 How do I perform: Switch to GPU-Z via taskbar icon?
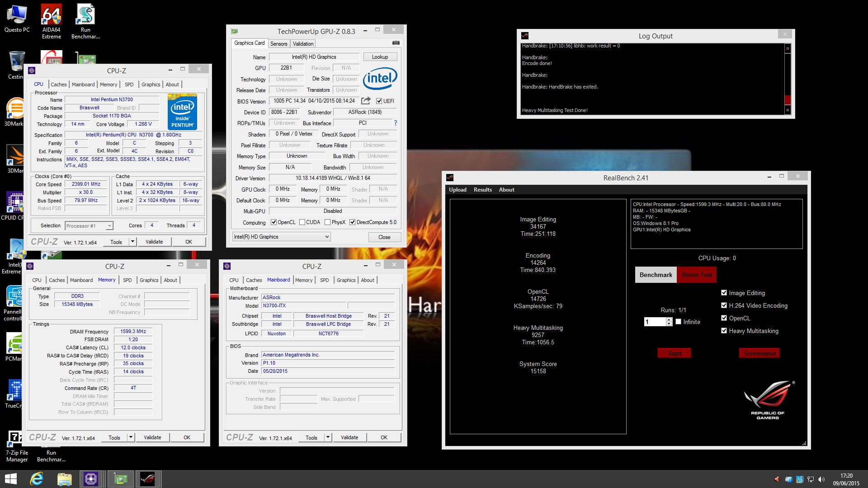[120, 479]
